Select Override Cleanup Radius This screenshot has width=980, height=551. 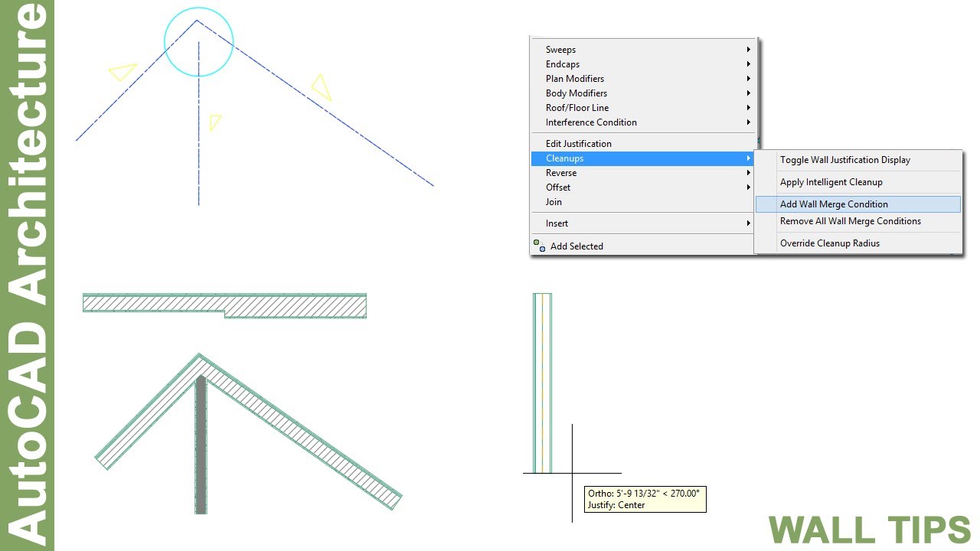tap(857, 243)
